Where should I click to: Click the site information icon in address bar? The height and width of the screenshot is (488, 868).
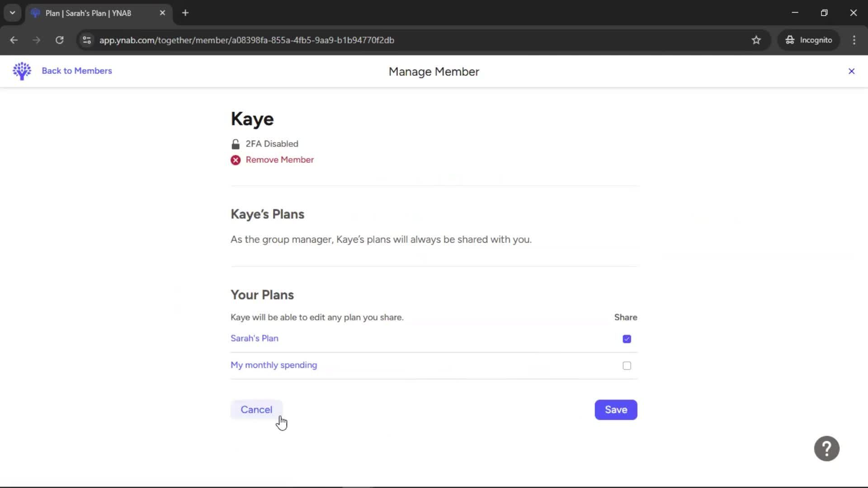coord(87,40)
